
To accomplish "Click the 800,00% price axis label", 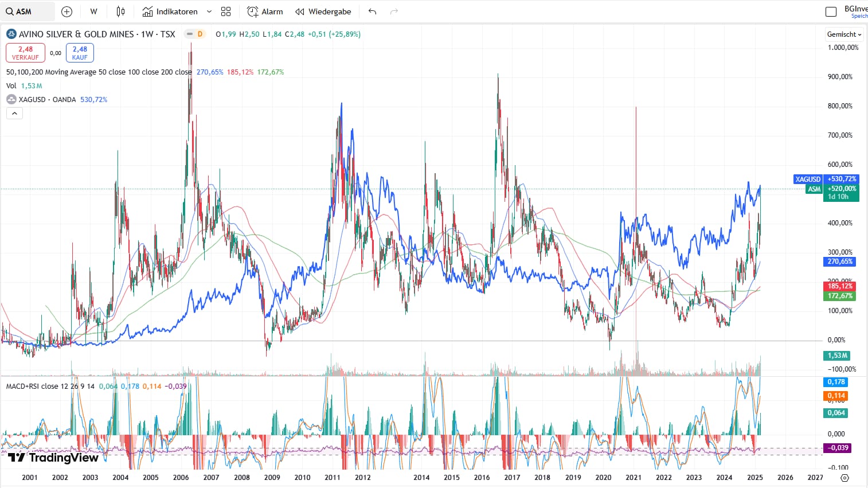I will pos(840,106).
